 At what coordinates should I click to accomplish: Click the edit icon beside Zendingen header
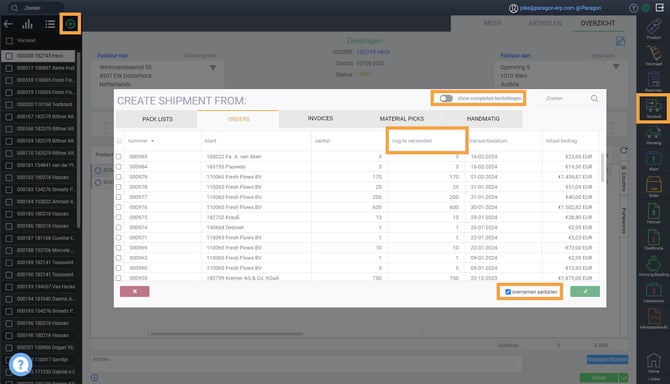tap(620, 41)
